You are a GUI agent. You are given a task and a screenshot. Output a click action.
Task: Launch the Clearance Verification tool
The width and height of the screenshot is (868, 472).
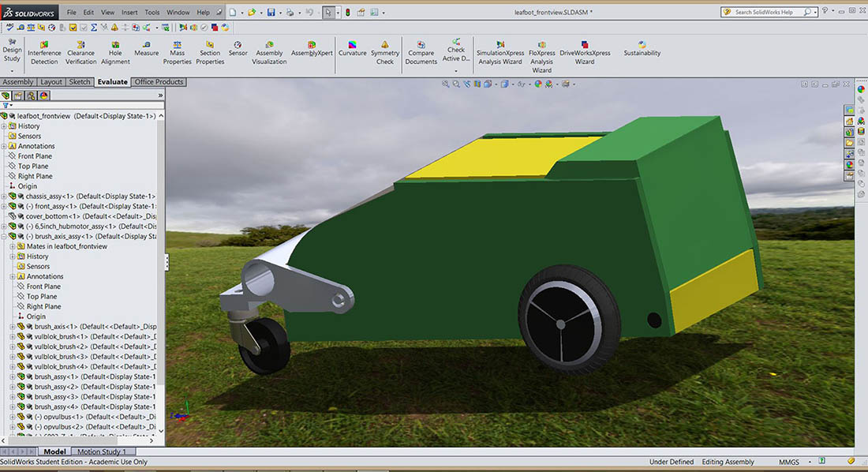pos(80,53)
